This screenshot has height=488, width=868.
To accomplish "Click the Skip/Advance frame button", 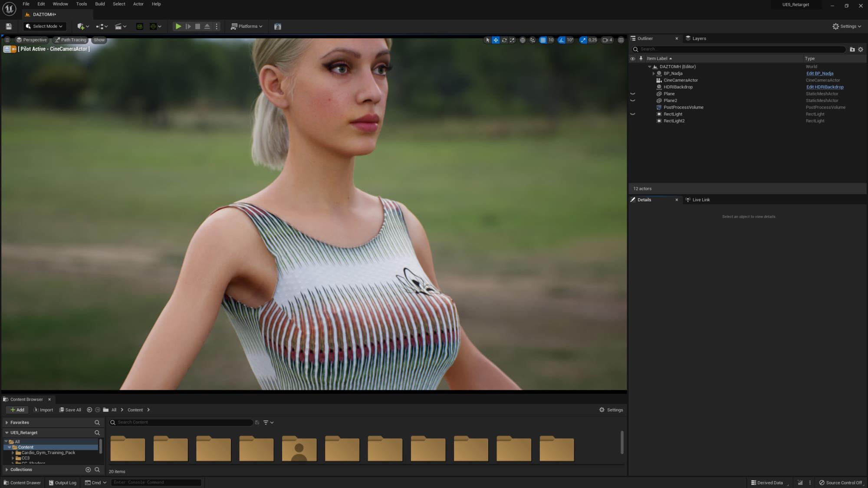I will (188, 26).
